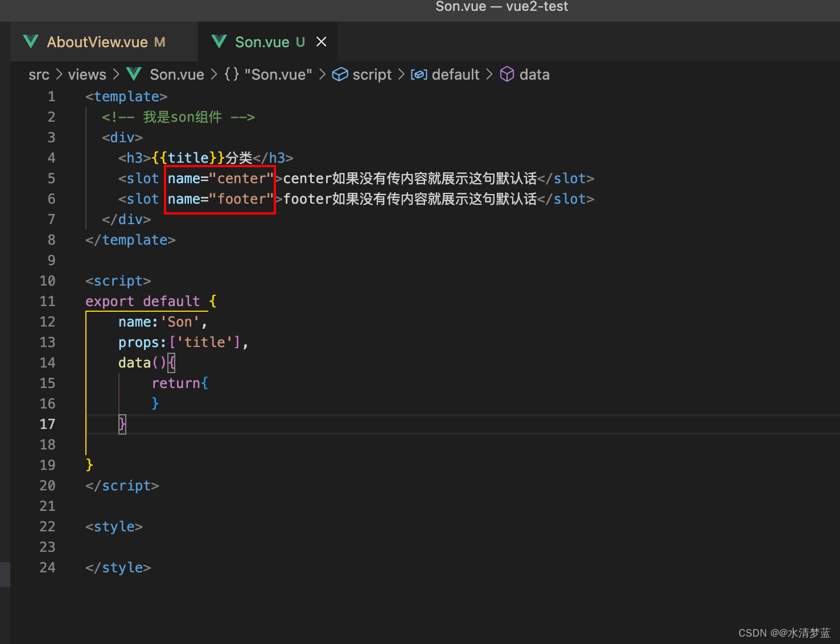This screenshot has height=644, width=840.
Task: Click the opening <style> tag
Action: click(114, 527)
